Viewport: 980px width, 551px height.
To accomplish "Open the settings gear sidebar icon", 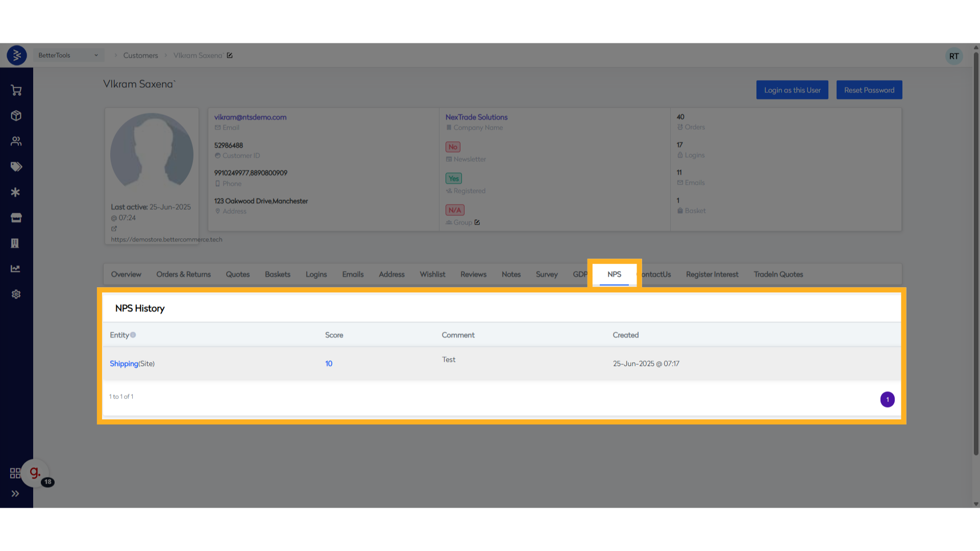I will pos(16,294).
